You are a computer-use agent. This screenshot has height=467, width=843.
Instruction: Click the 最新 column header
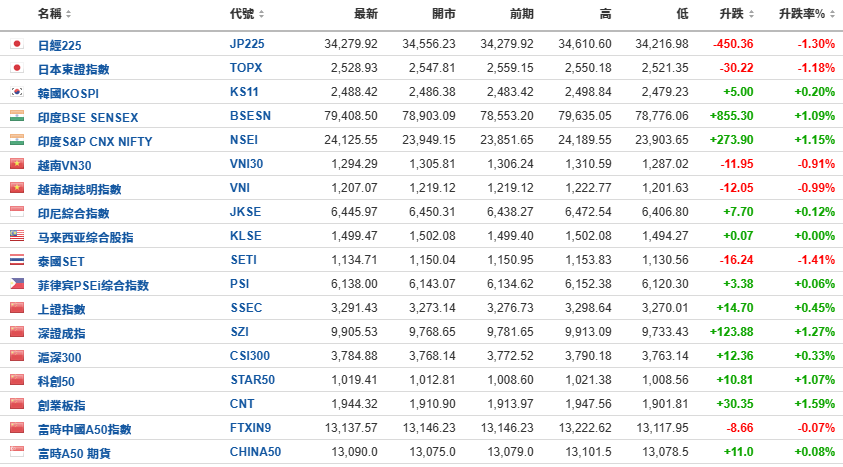point(366,14)
